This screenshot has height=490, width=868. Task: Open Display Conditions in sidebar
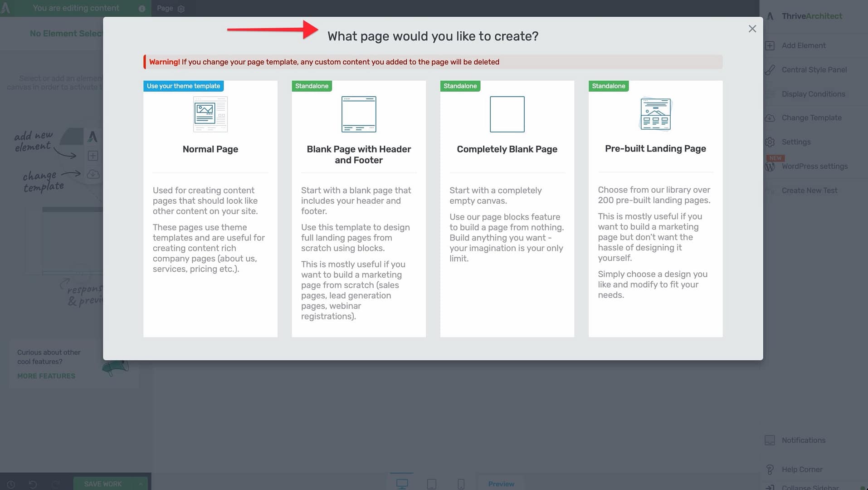point(813,94)
